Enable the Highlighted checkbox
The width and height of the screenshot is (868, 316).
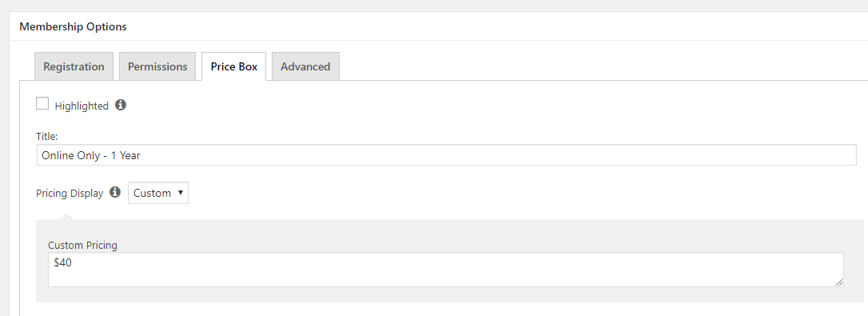coord(42,104)
